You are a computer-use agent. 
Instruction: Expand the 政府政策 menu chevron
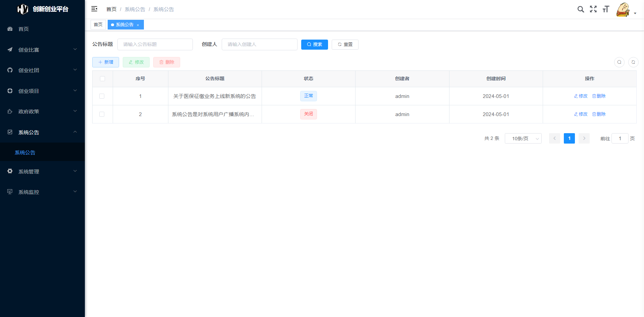coord(75,111)
